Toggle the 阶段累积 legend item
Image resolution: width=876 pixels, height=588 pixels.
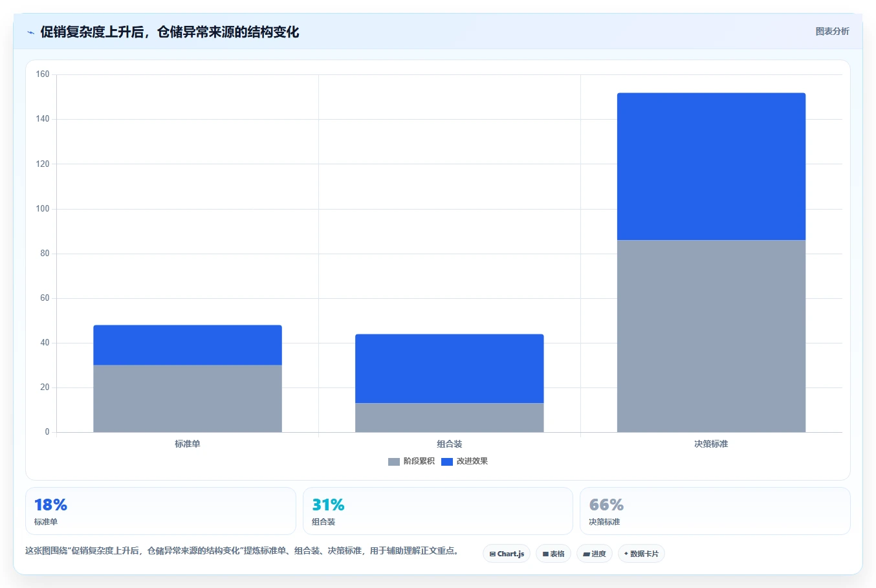pos(411,461)
